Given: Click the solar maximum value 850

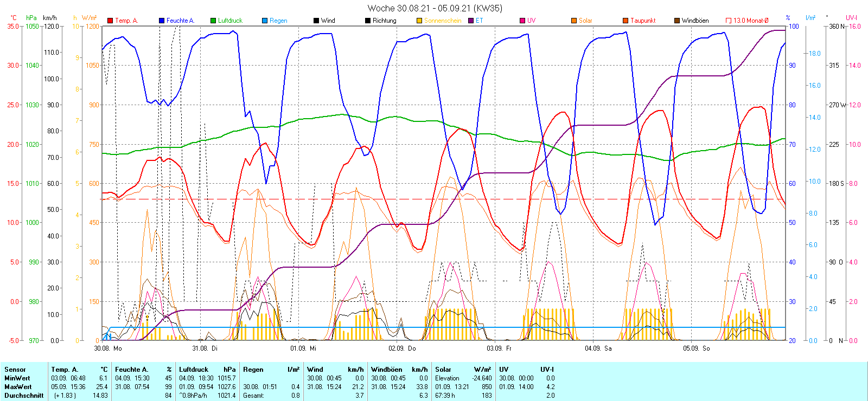Looking at the screenshot, I should pyautogui.click(x=487, y=387).
